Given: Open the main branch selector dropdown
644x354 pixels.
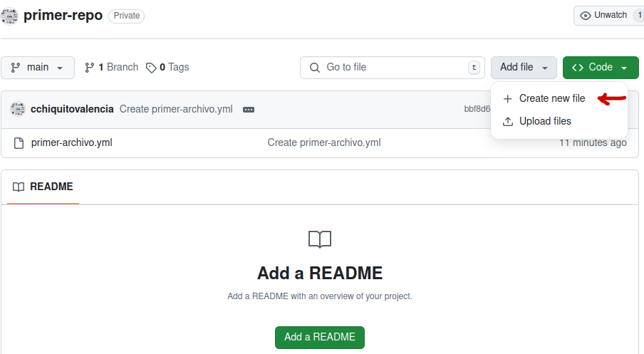Looking at the screenshot, I should click(38, 68).
